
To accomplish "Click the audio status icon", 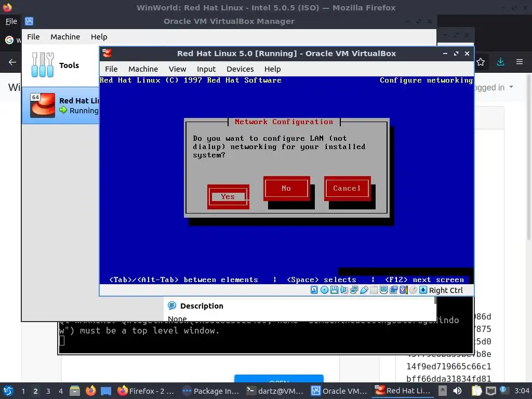I will (x=344, y=290).
